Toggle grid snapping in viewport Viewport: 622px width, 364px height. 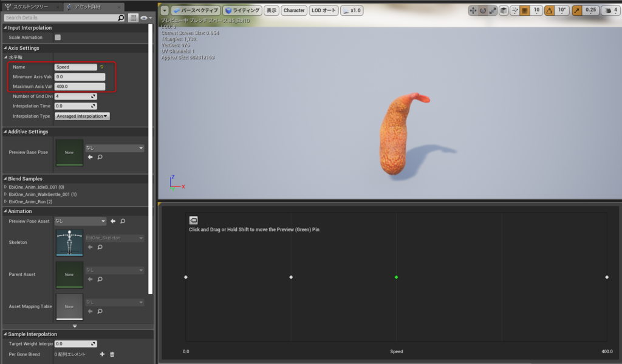[x=524, y=11]
